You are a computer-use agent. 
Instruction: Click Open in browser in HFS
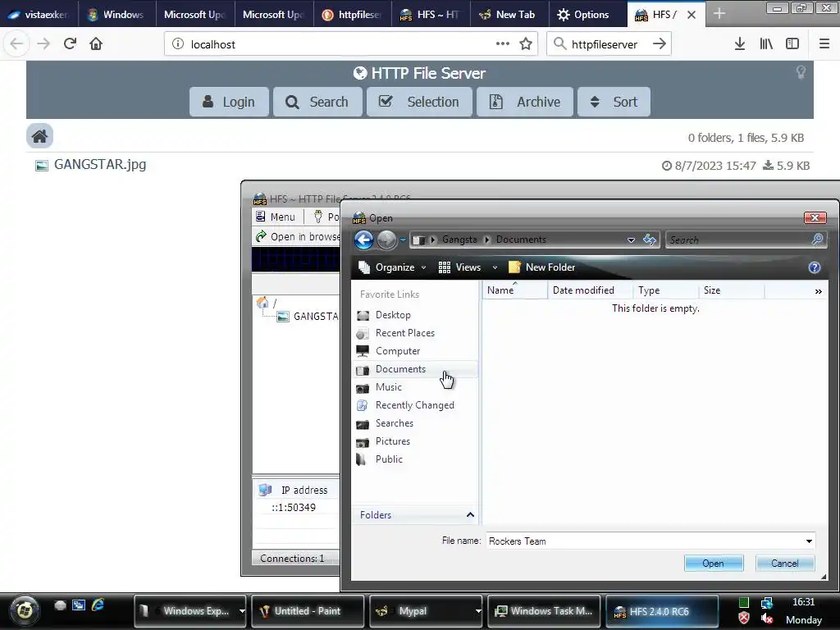tap(297, 236)
